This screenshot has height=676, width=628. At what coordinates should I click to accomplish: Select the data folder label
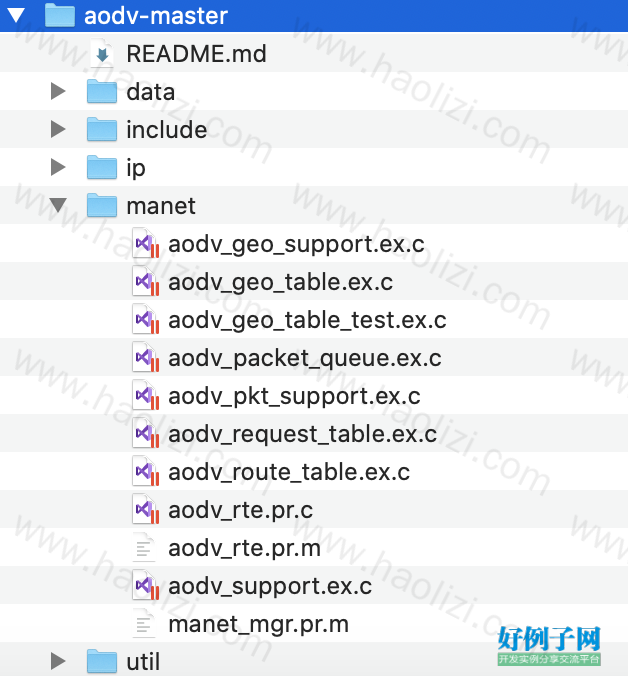click(150, 92)
